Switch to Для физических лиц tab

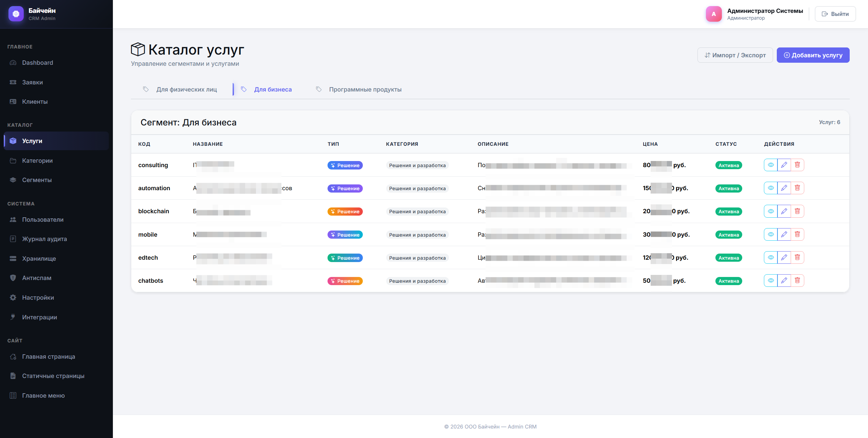pos(186,89)
